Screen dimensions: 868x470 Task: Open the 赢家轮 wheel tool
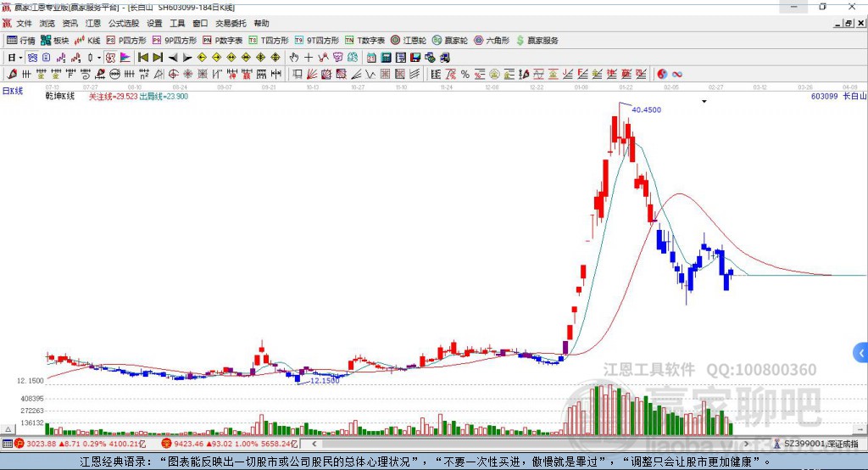450,41
